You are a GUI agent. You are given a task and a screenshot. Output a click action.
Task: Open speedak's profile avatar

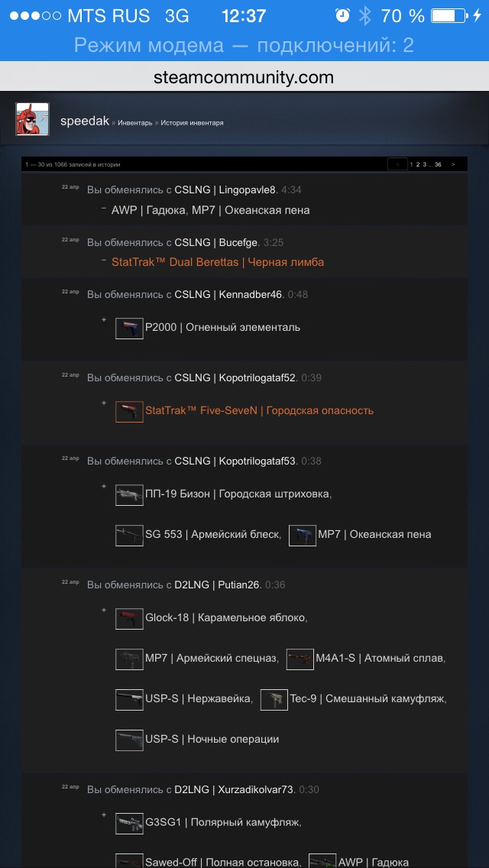point(32,119)
